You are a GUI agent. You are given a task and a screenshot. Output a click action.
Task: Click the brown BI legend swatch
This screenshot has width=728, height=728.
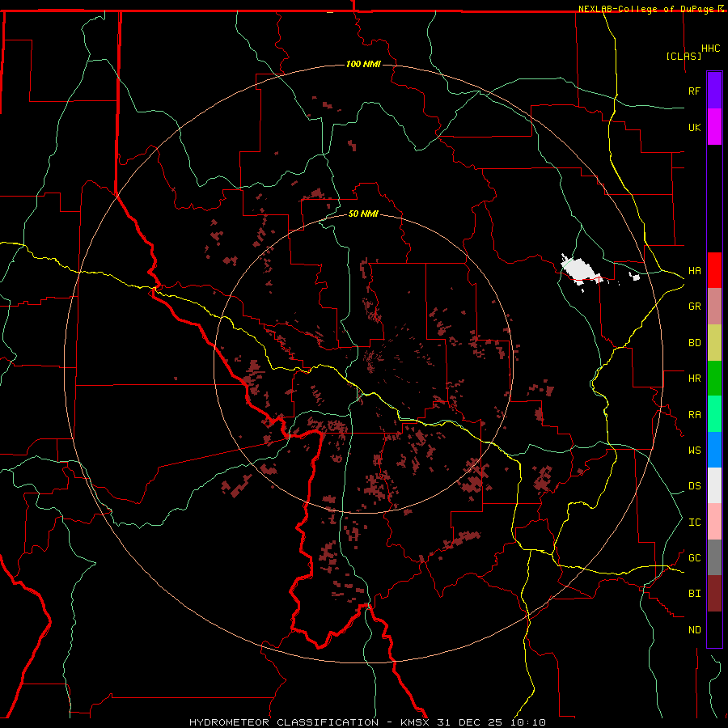point(714,594)
